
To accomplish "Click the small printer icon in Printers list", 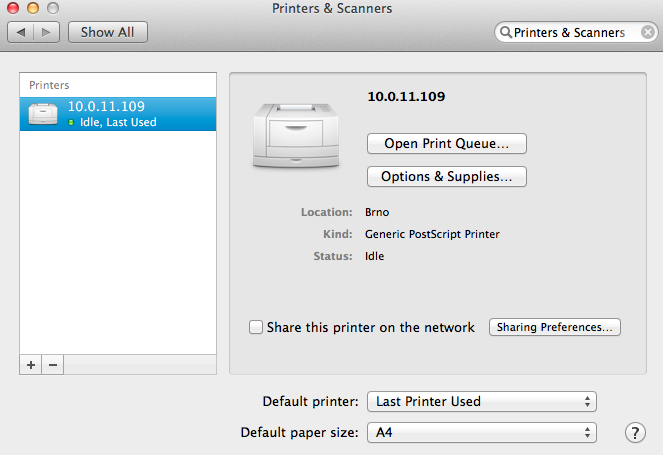I will [44, 114].
